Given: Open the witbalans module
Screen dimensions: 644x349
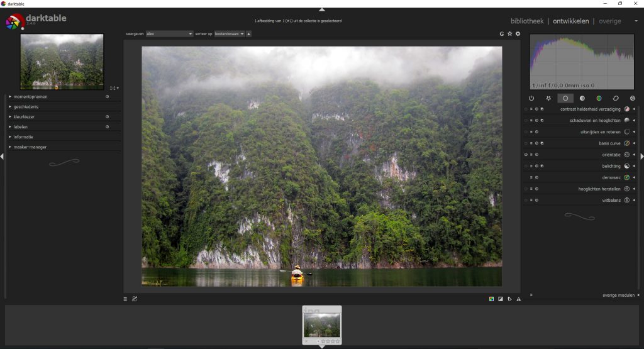Looking at the screenshot, I should click(611, 201).
